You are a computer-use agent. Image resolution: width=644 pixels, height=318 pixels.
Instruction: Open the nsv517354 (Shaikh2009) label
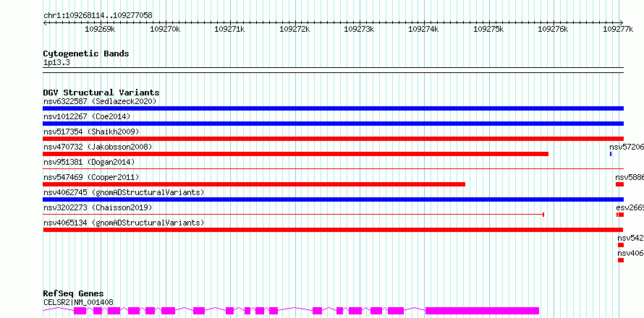click(91, 132)
